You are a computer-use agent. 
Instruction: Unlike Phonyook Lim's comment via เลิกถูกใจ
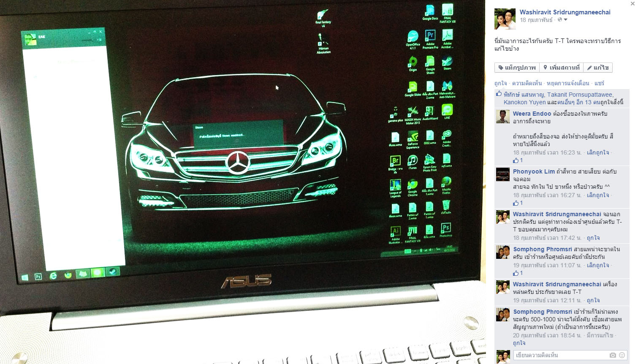598,195
